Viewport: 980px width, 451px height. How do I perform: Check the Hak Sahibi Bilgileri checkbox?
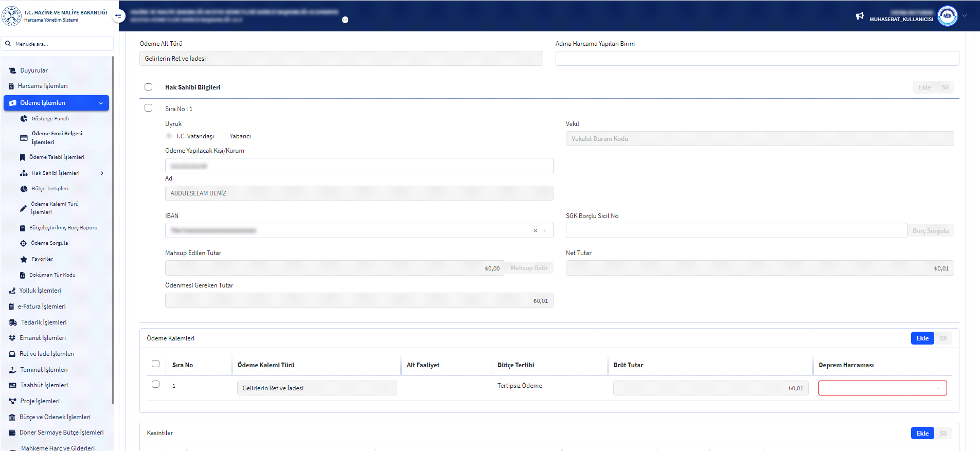pyautogui.click(x=149, y=87)
